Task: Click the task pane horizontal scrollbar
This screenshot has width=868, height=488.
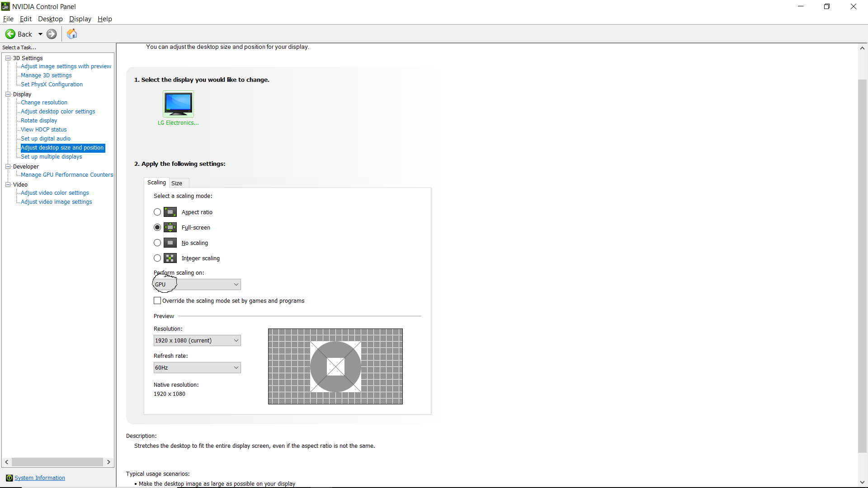Action: [x=57, y=462]
